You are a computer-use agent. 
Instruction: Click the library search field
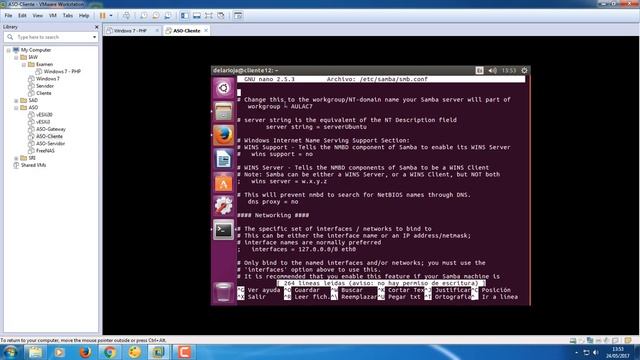coord(52,37)
